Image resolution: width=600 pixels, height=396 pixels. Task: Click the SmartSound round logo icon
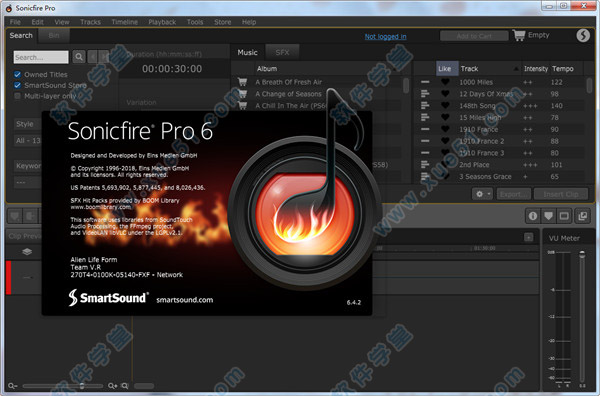[x=583, y=35]
